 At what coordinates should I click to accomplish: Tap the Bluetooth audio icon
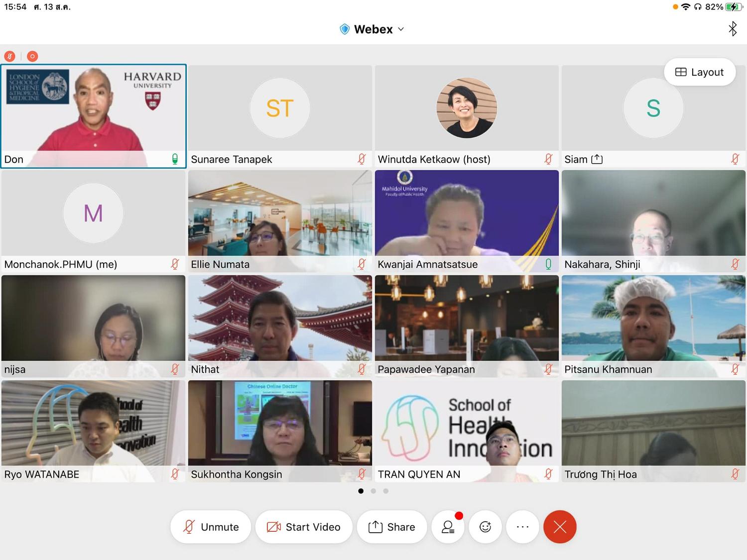732,29
